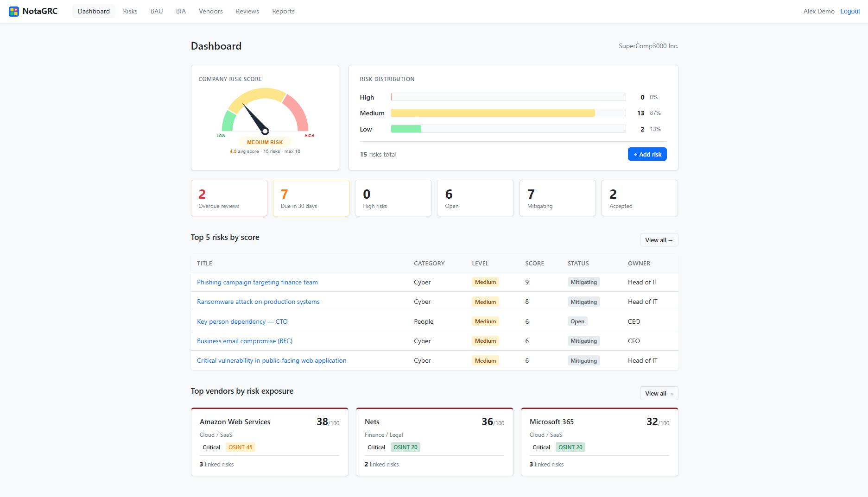Open Phishing campaign targeting finance team risk
The width and height of the screenshot is (868, 497).
click(257, 282)
